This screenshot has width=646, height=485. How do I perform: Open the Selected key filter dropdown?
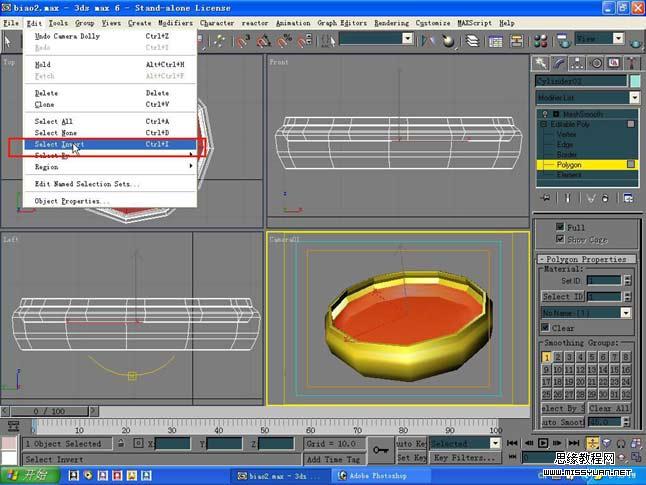pyautogui.click(x=495, y=443)
